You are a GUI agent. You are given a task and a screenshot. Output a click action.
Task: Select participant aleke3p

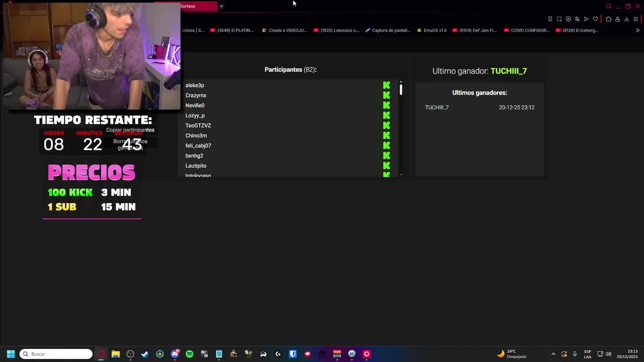(x=195, y=85)
